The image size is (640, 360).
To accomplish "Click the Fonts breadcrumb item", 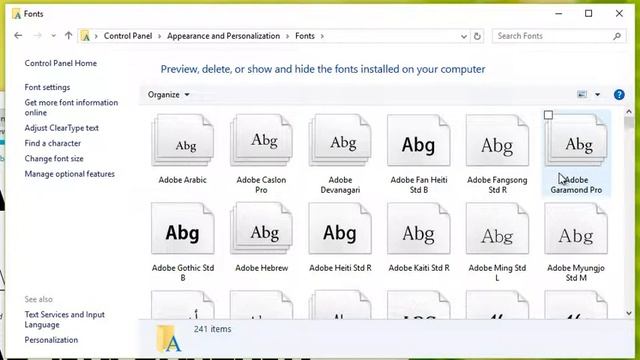I will [305, 36].
